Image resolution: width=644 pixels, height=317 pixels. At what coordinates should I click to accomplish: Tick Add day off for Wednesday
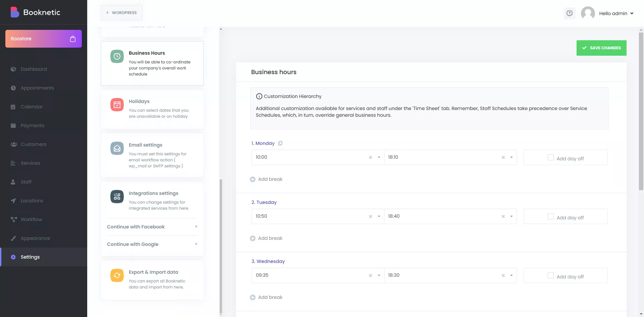[x=550, y=275]
